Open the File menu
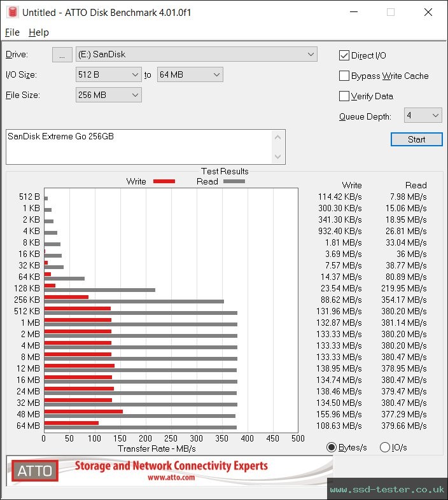 (x=13, y=32)
